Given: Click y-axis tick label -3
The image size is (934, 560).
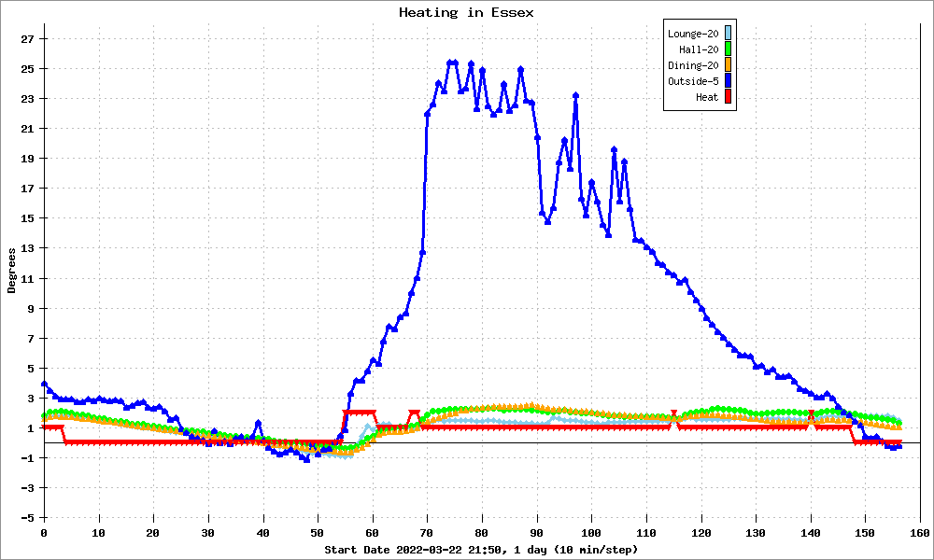Looking at the screenshot, I should coord(27,488).
